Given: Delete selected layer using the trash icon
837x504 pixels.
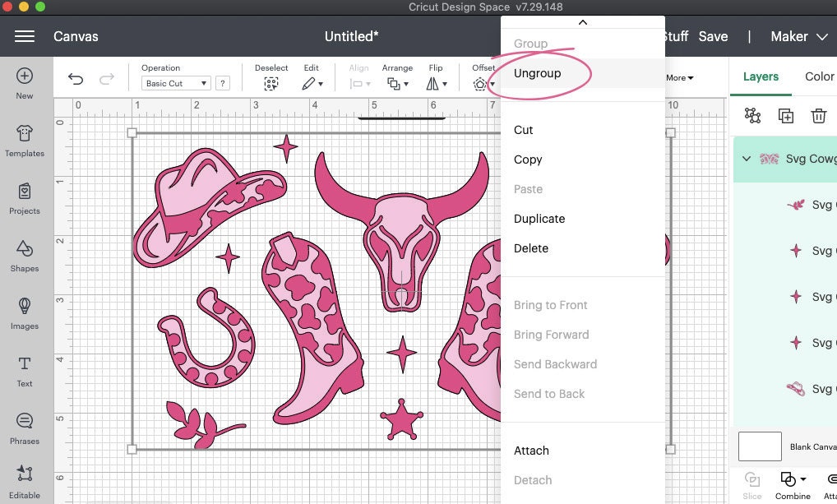Looking at the screenshot, I should 819,116.
